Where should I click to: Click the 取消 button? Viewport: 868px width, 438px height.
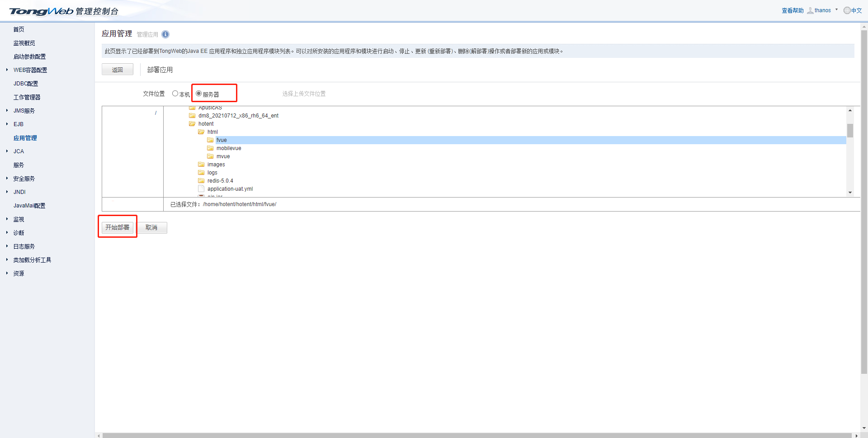pyautogui.click(x=152, y=228)
